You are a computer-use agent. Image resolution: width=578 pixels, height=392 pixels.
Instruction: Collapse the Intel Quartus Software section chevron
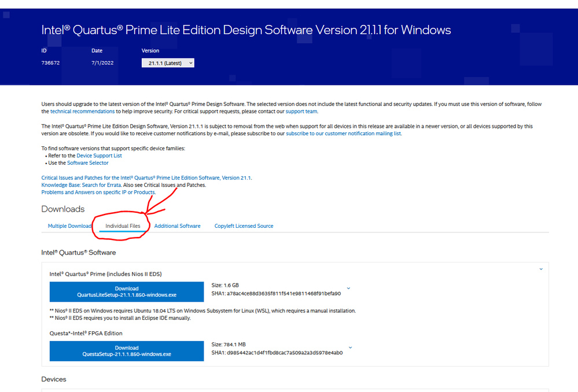(541, 269)
